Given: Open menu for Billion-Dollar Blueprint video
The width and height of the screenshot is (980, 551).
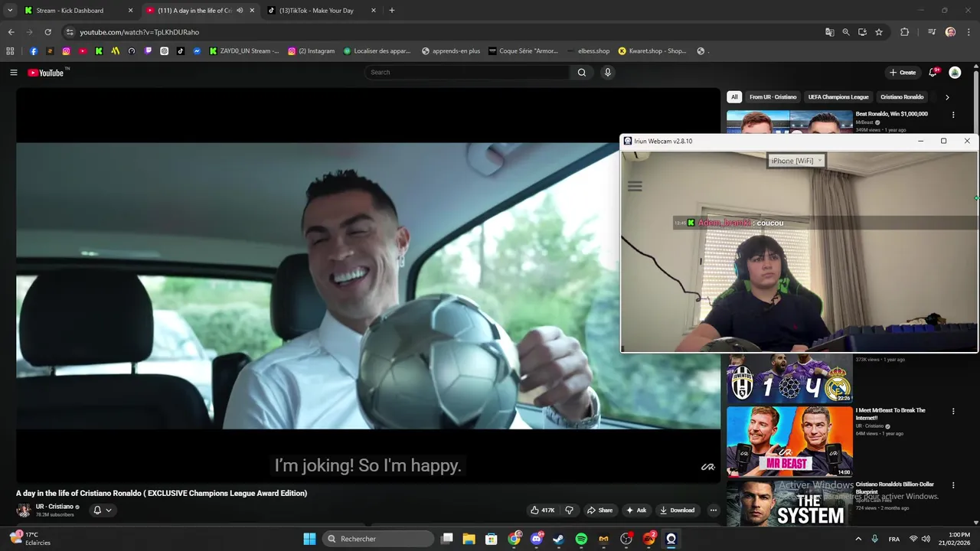Looking at the screenshot, I should (x=953, y=485).
